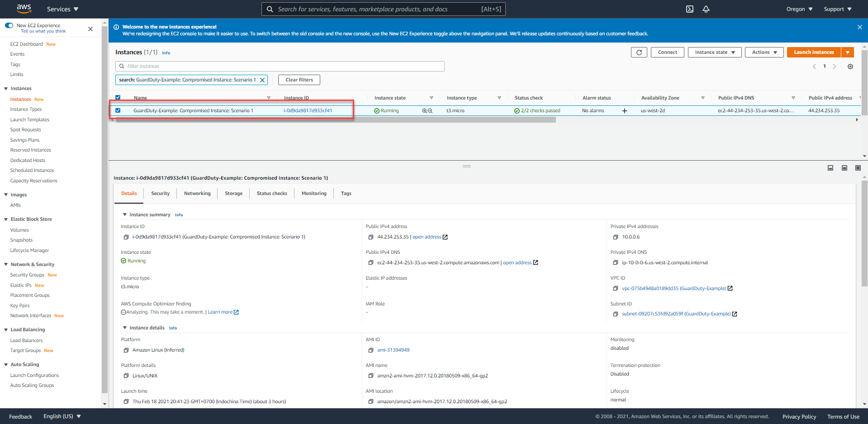Click the AWS global search bar
The width and height of the screenshot is (868, 424).
[384, 9]
